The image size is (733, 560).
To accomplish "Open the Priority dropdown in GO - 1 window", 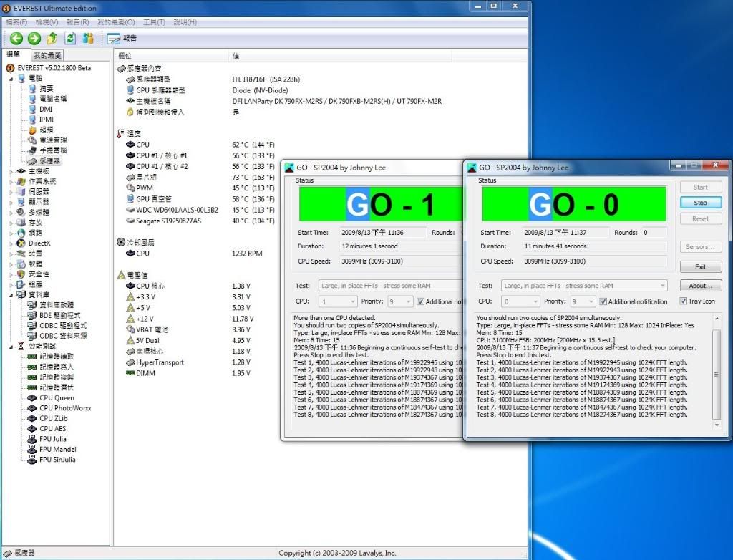I will 400,301.
